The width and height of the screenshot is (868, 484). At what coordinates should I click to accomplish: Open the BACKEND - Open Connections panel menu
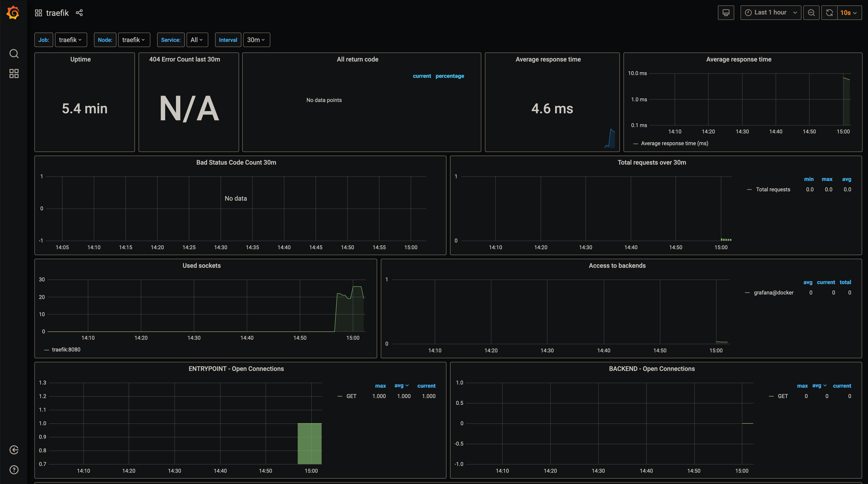click(652, 369)
